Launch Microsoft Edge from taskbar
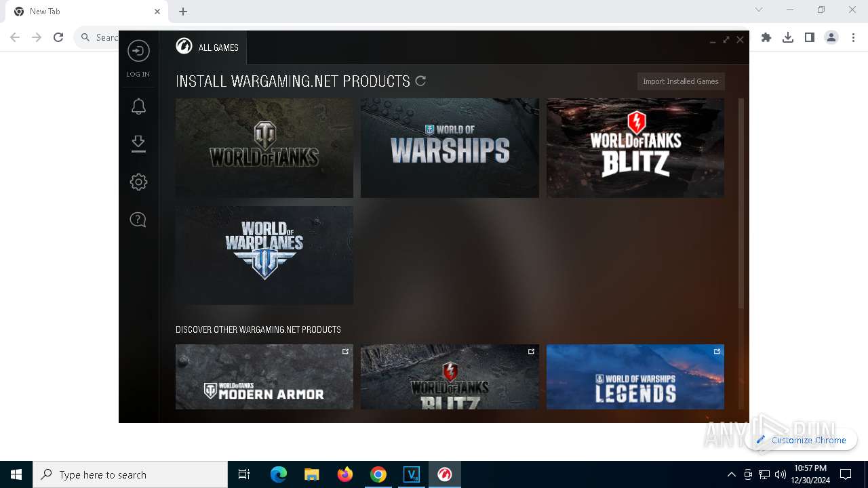The height and width of the screenshot is (488, 868). coord(279,474)
